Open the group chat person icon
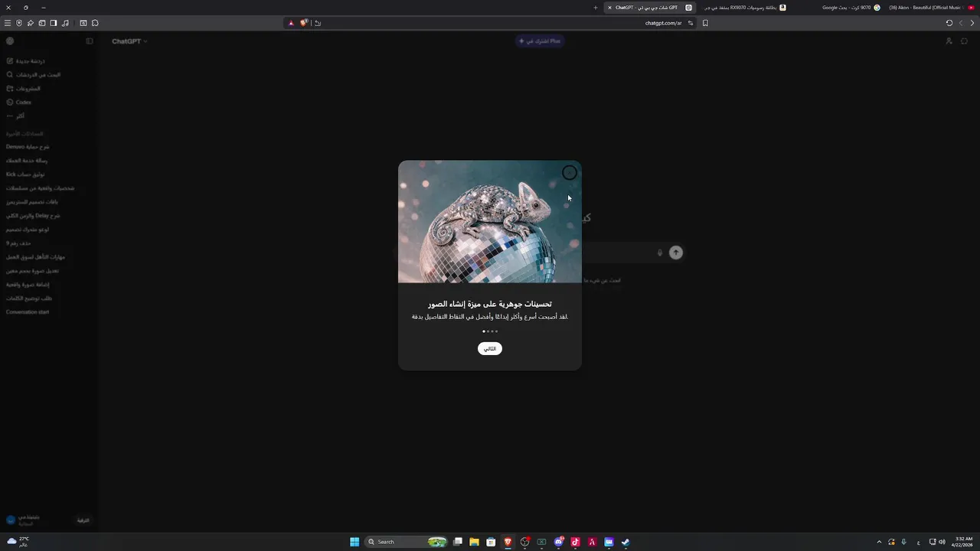 [x=949, y=41]
